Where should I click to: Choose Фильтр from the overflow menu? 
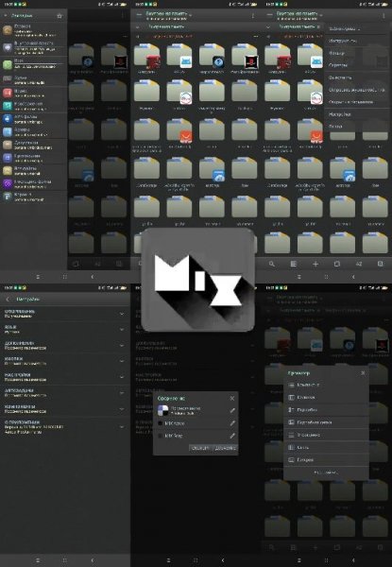click(358, 53)
